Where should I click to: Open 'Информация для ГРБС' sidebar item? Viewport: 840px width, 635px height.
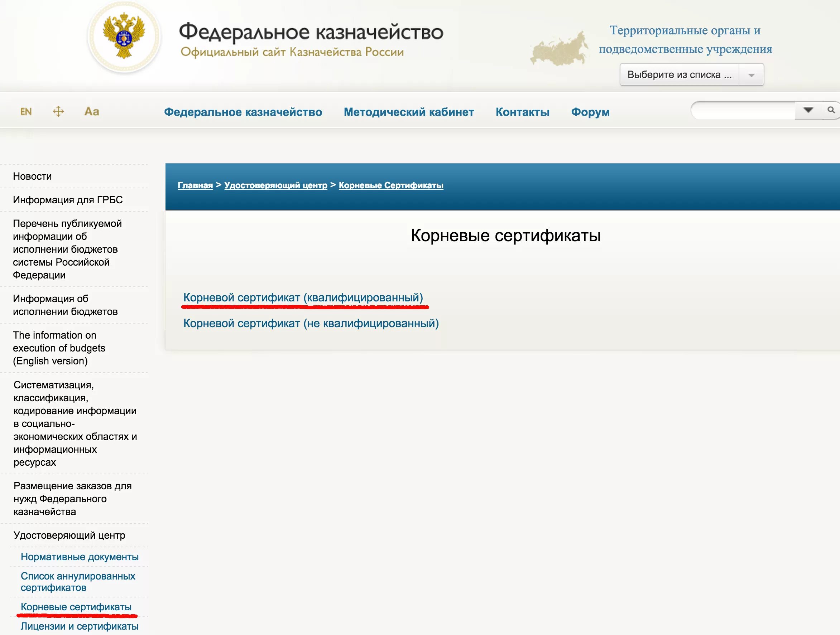tap(68, 200)
